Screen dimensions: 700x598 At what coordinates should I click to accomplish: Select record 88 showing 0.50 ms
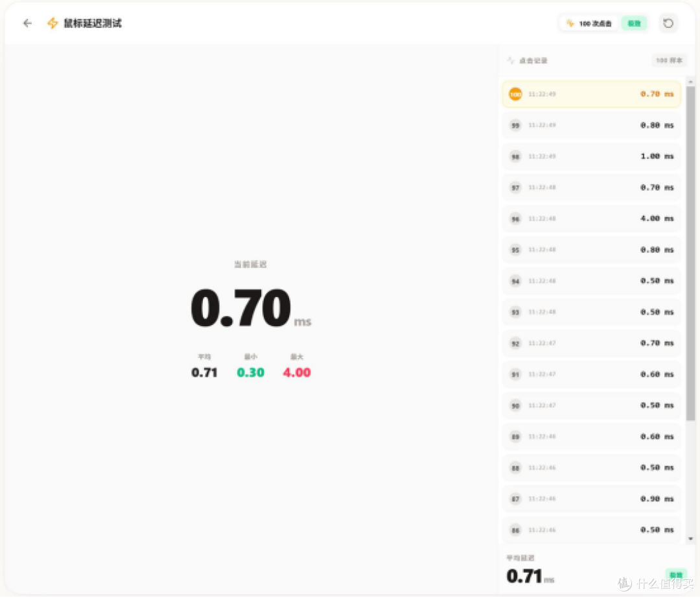[591, 468]
